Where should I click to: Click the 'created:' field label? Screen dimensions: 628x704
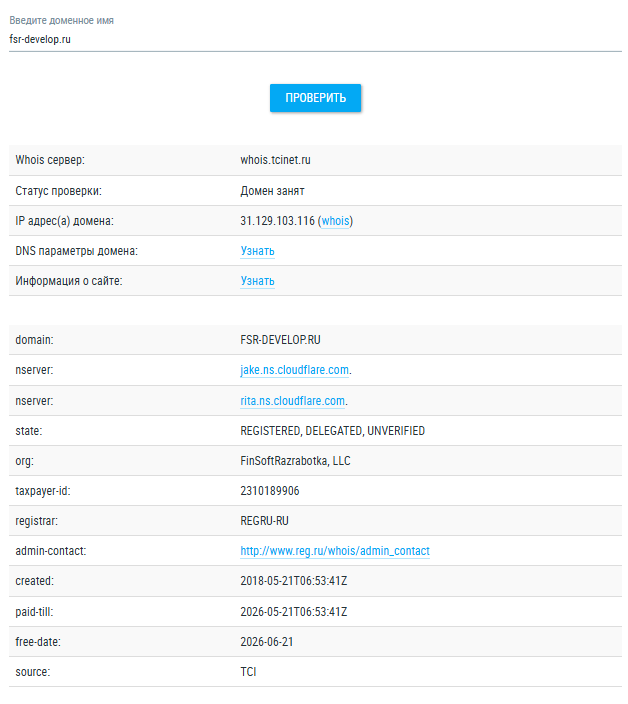(35, 581)
